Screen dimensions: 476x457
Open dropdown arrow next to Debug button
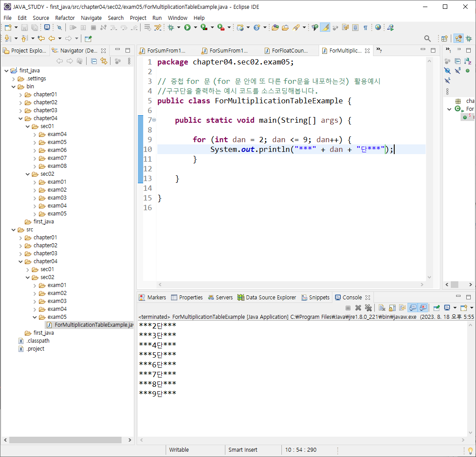(x=179, y=27)
